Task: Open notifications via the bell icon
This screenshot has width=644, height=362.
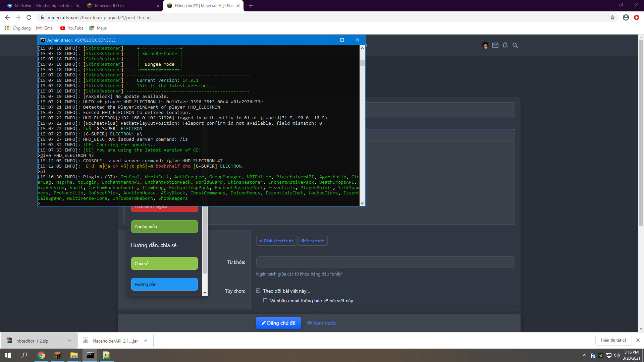Action: [505, 45]
